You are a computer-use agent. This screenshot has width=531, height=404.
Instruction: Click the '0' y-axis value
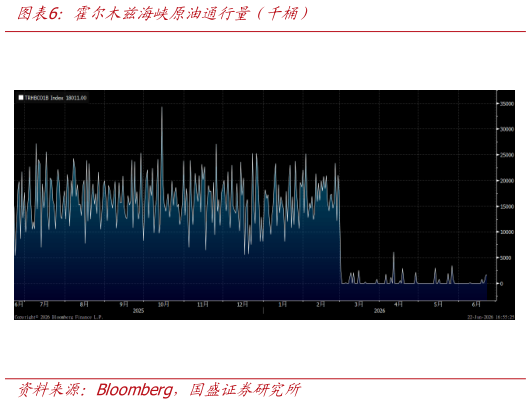(x=502, y=283)
